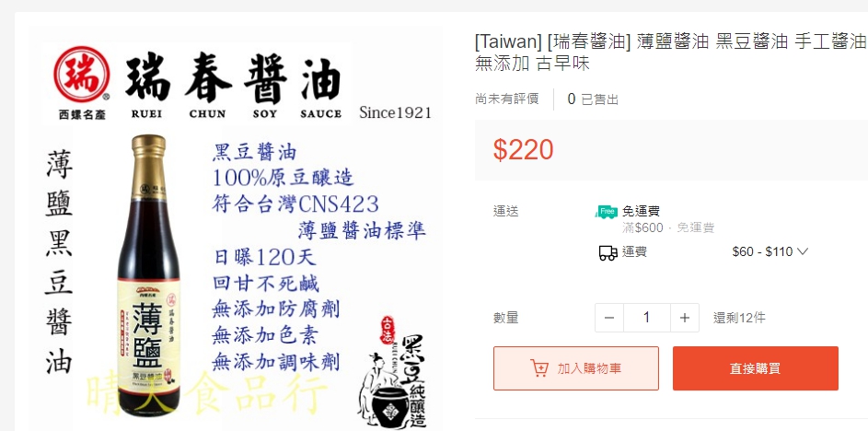Click the delivery truck 運費 icon
The width and height of the screenshot is (868, 431).
click(608, 253)
